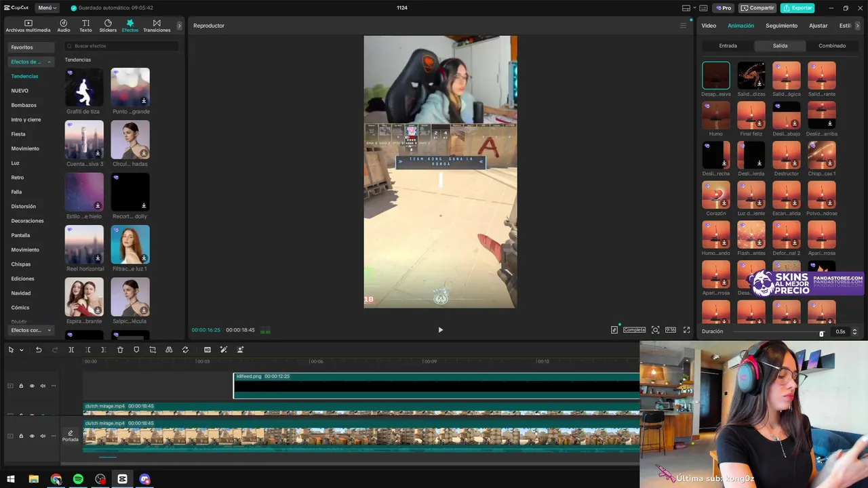Screen dimensions: 868x488
Task: Click the AI portrait sparkle icon
Action: [x=240, y=350]
